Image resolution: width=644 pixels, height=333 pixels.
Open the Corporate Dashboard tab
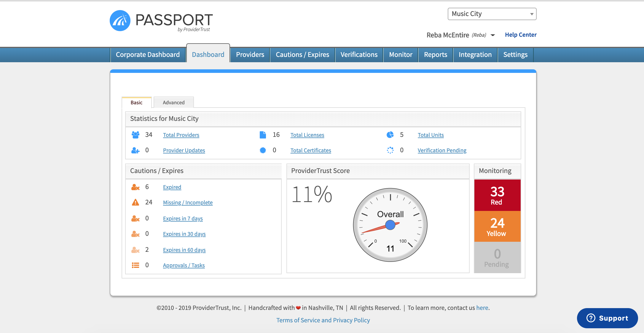(148, 55)
